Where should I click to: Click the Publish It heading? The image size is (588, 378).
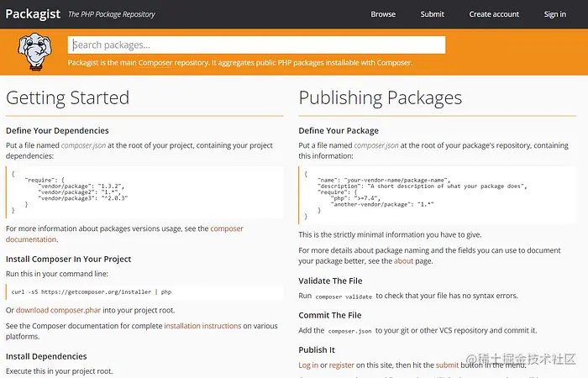317,350
